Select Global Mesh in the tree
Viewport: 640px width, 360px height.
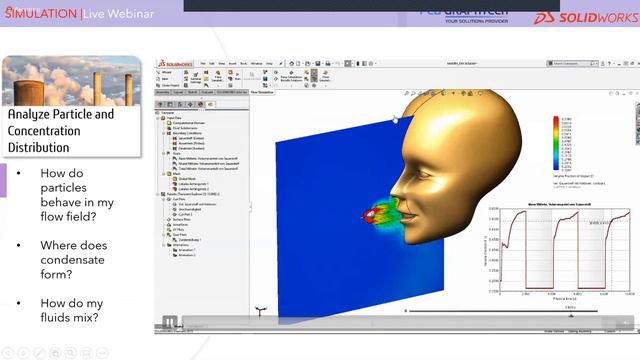coord(184,179)
